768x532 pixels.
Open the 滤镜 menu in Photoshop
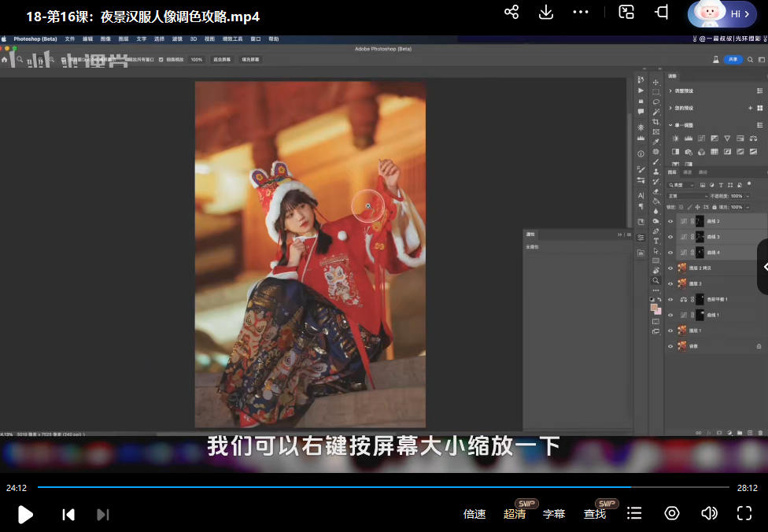click(x=177, y=39)
